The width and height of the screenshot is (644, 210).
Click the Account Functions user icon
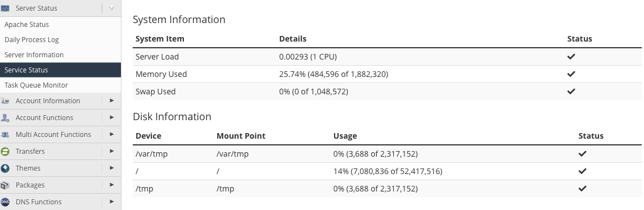pos(5,118)
